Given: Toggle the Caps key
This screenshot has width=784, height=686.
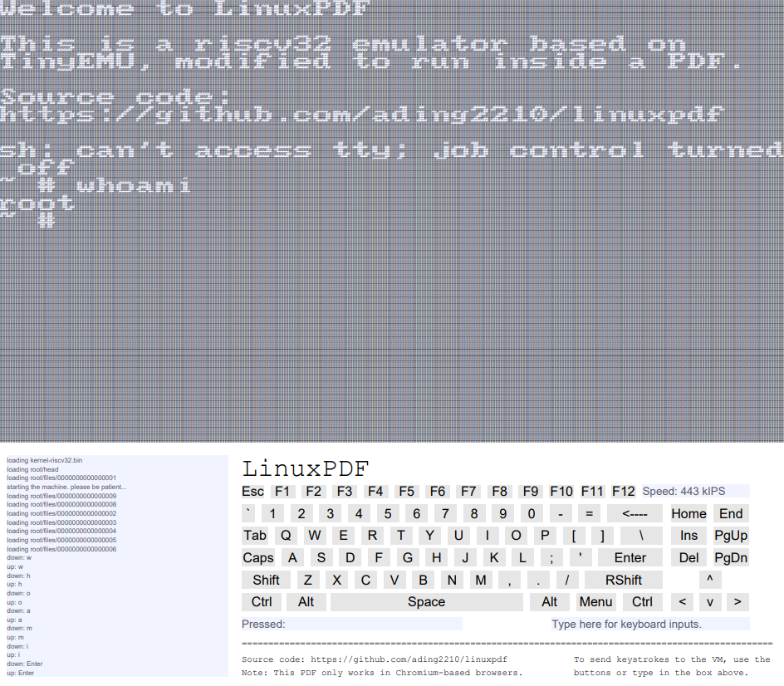Looking at the screenshot, I should click(x=258, y=557).
